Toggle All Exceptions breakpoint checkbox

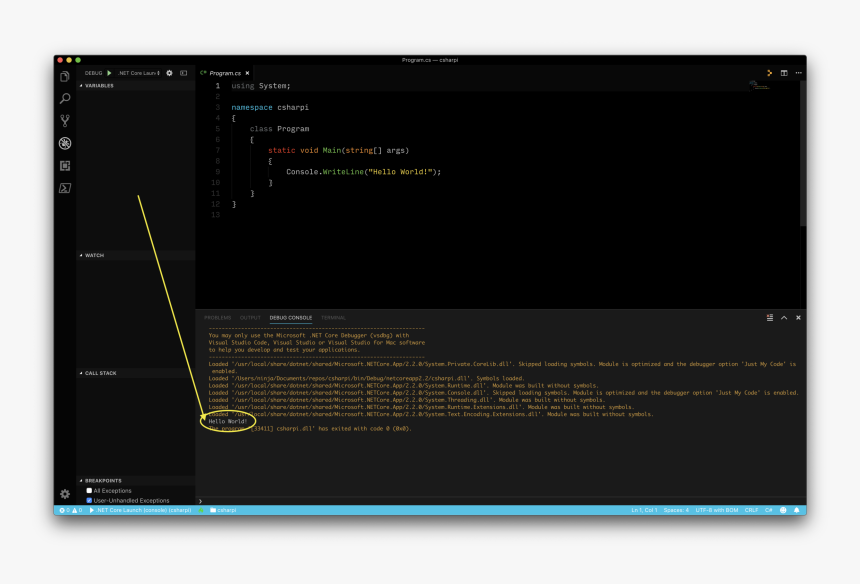point(89,491)
